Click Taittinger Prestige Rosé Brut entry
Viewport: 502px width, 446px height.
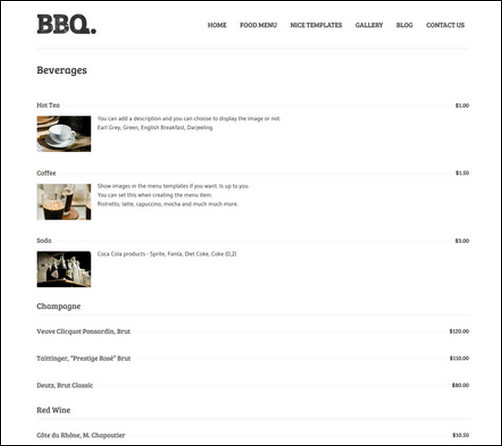84,358
